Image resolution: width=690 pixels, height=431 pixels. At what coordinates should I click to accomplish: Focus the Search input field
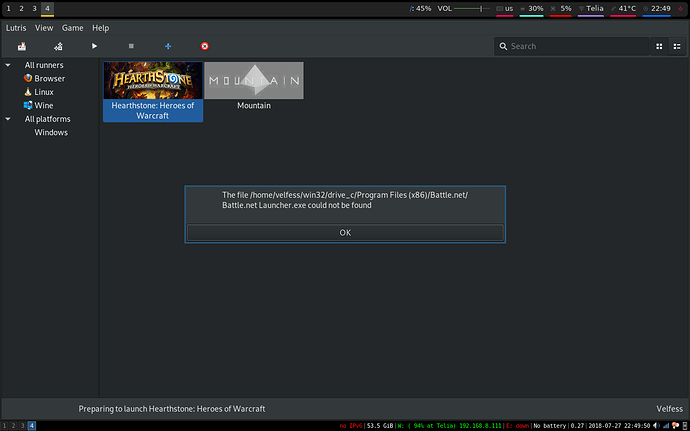571,46
